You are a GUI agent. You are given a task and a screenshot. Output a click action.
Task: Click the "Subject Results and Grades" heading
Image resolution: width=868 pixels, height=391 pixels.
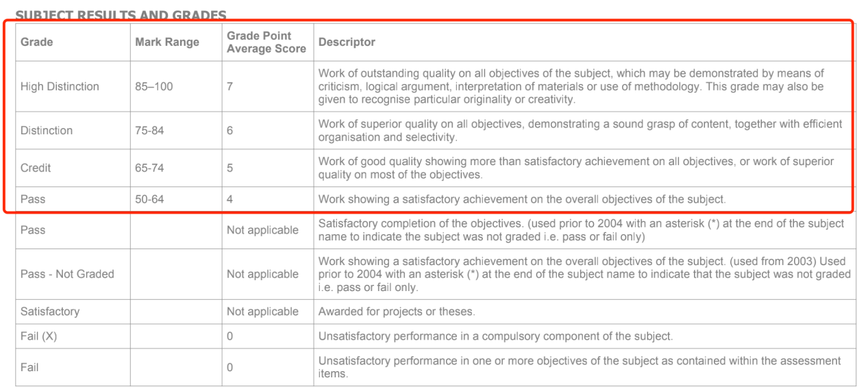click(121, 15)
